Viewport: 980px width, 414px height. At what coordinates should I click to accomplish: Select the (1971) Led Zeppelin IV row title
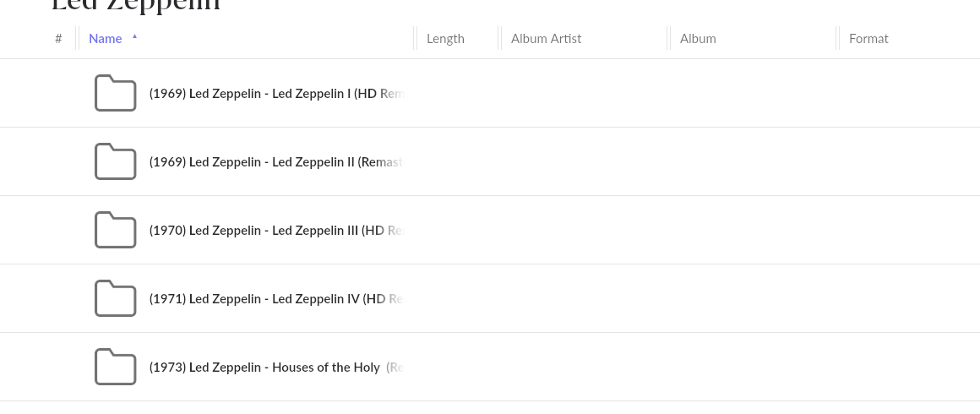(277, 299)
